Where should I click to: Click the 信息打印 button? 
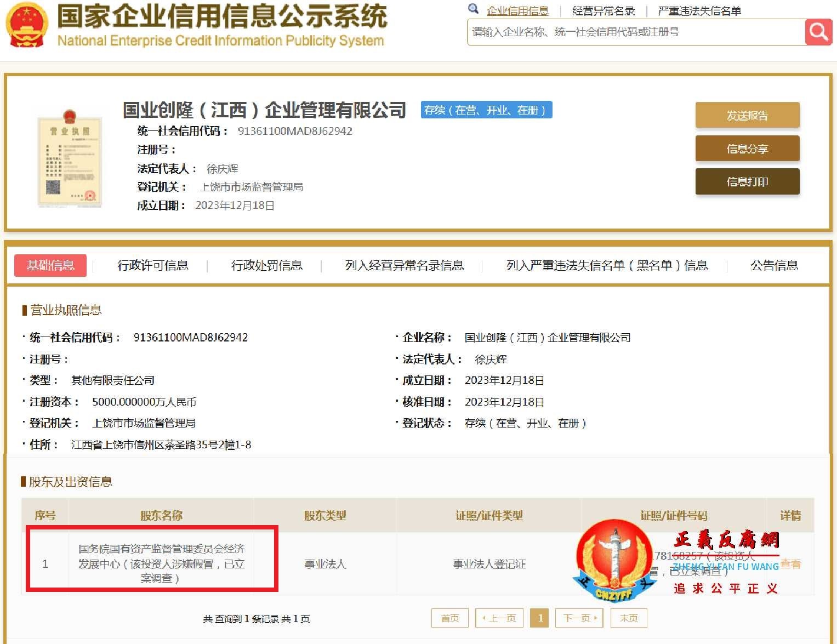click(747, 181)
